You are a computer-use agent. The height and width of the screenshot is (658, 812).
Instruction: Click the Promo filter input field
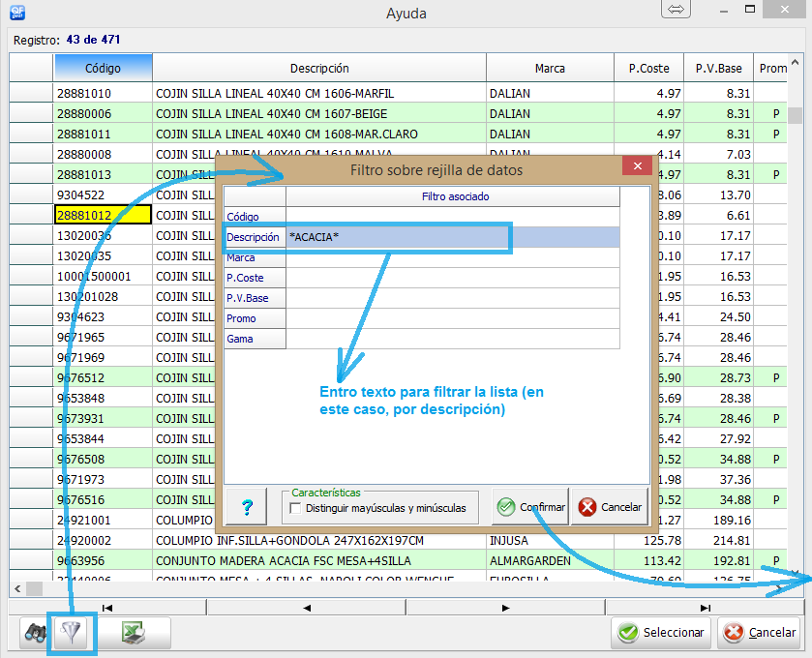[x=453, y=318]
